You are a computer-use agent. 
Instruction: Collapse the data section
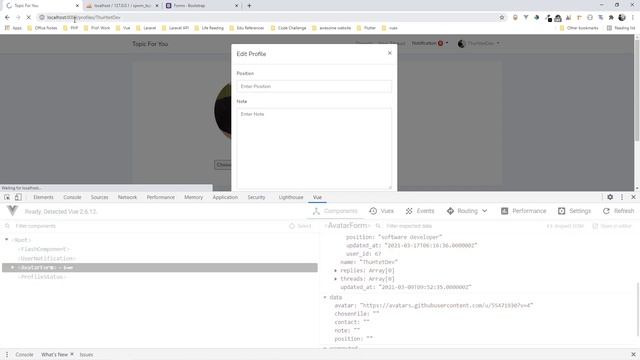325,297
